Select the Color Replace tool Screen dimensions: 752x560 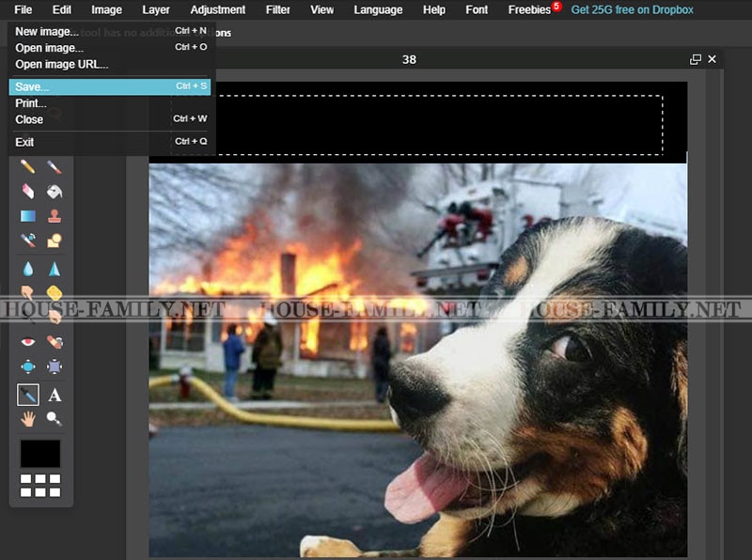click(x=28, y=240)
